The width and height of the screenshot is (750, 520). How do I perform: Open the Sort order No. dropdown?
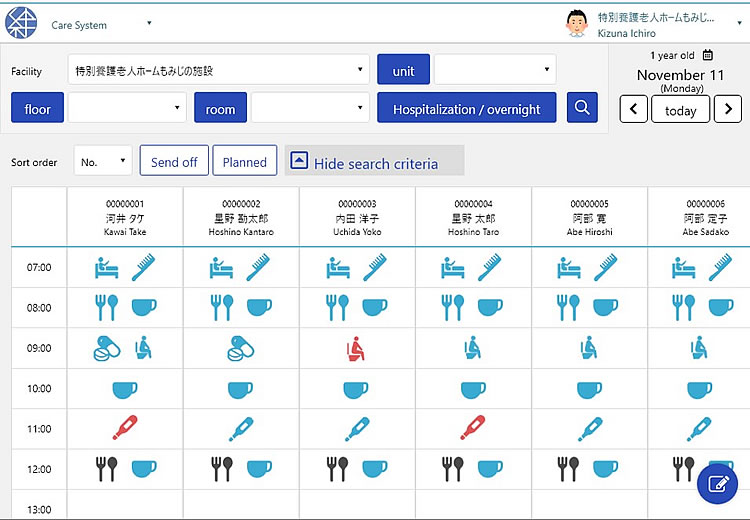click(103, 161)
